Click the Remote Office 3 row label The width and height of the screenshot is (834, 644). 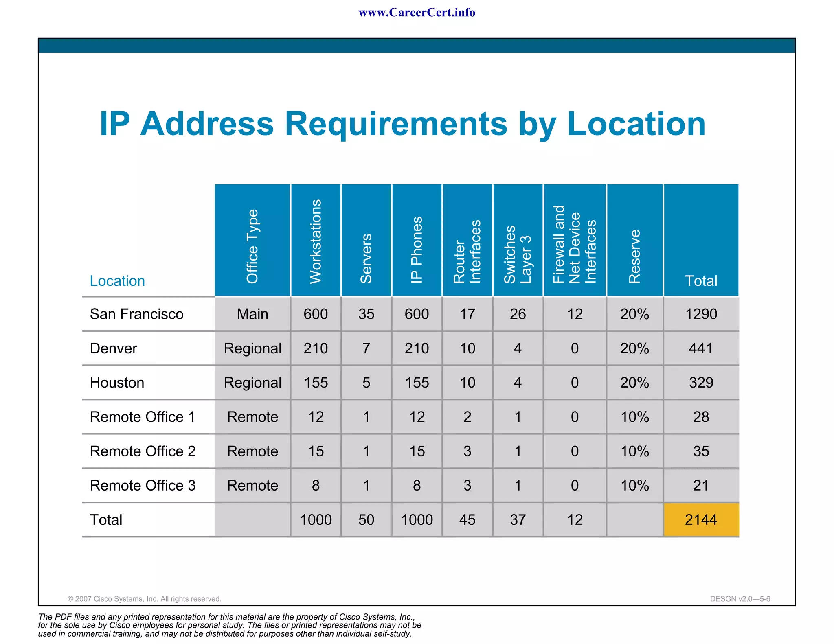(x=143, y=485)
